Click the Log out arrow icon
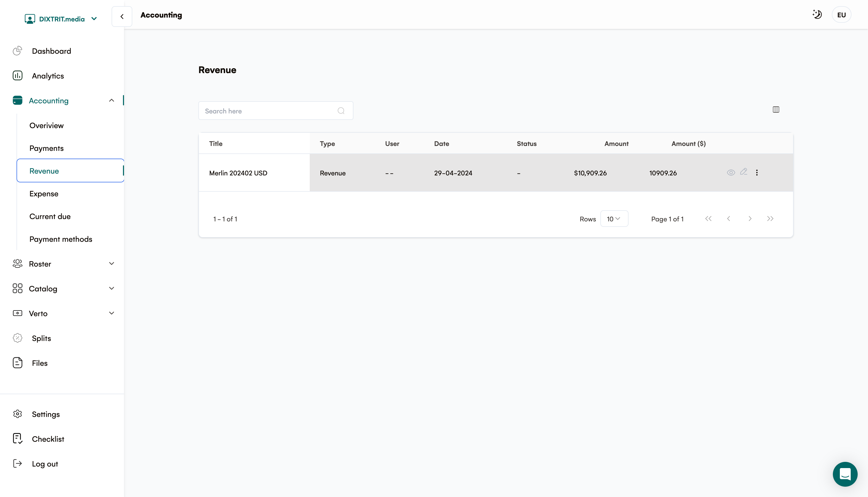The image size is (868, 497). 17,463
